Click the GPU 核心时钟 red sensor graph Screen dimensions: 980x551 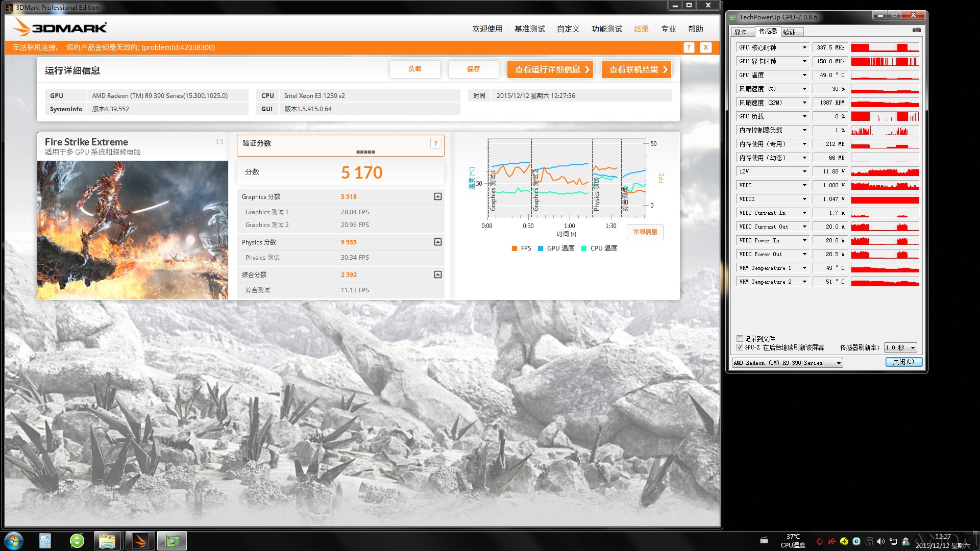[885, 47]
